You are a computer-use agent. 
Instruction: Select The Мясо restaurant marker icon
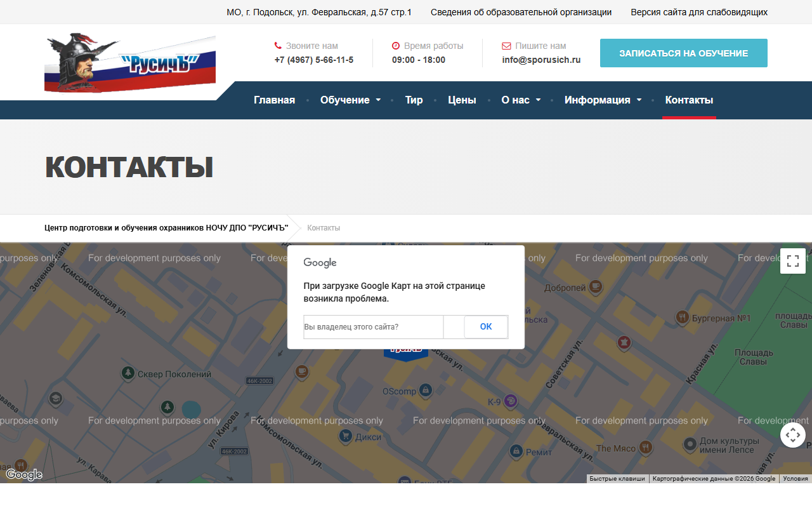point(646,447)
